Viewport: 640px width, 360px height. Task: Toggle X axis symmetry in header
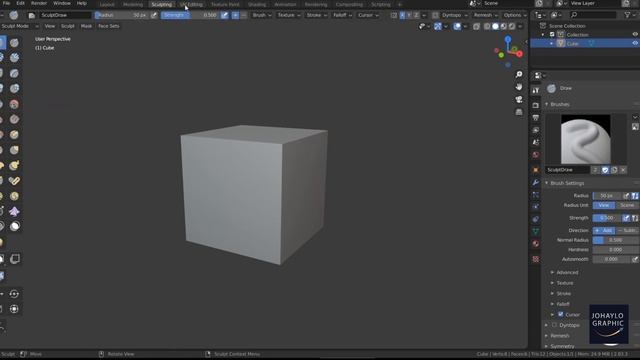tap(402, 15)
